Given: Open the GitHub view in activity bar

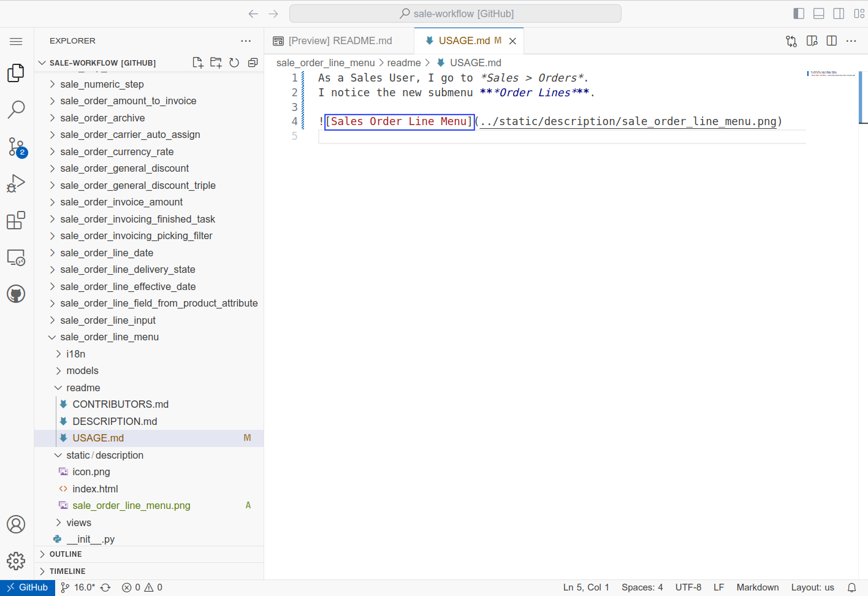Looking at the screenshot, I should [x=16, y=294].
